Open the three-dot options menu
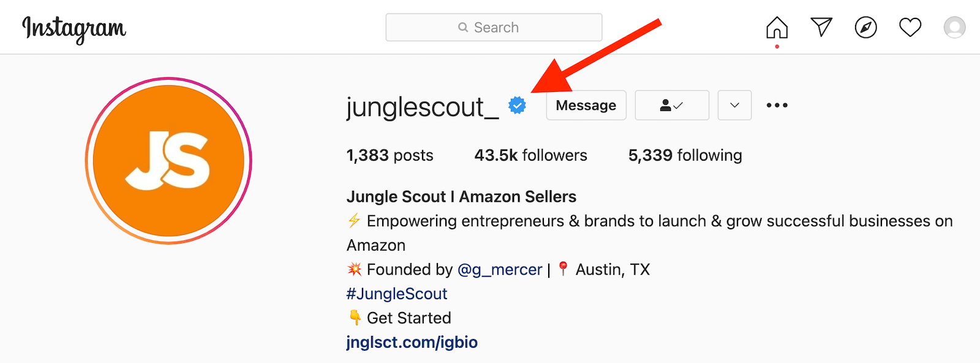 coord(777,105)
